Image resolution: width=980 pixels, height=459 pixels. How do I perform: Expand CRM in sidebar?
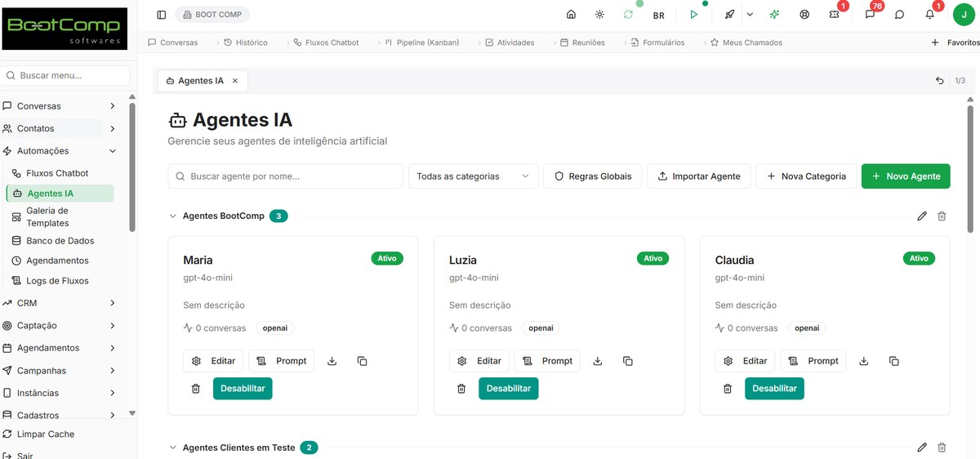click(59, 303)
